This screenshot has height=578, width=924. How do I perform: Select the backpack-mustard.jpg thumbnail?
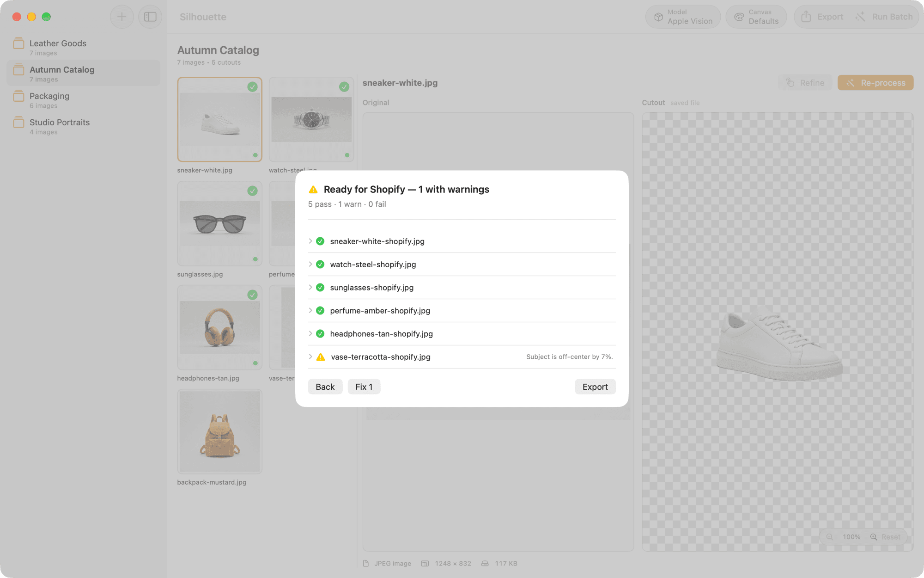[219, 431]
